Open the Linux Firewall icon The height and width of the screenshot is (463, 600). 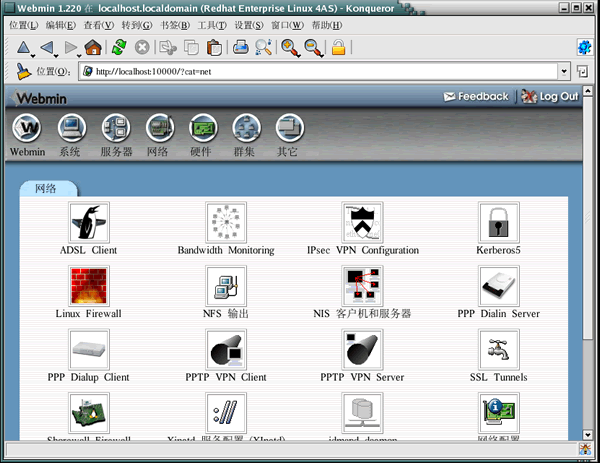[x=89, y=286]
